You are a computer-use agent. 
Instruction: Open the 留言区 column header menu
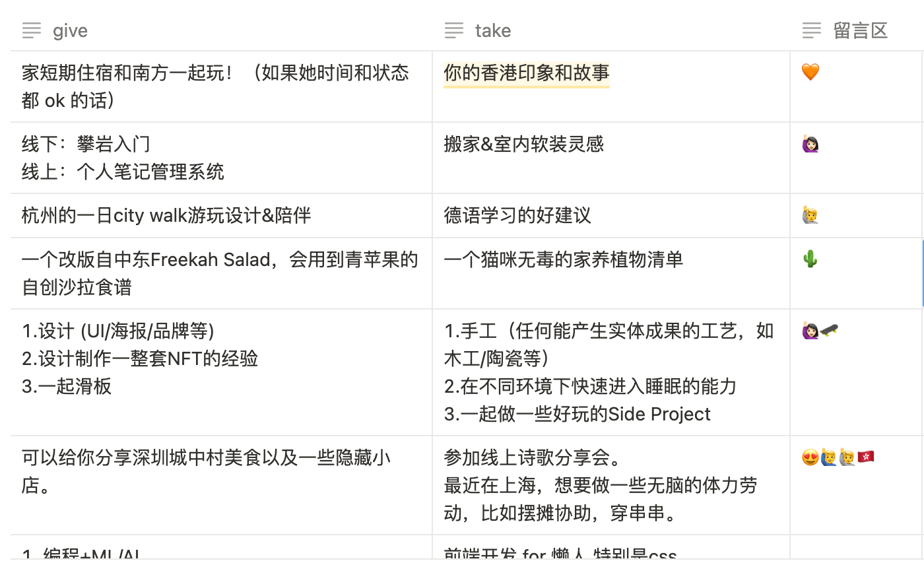click(856, 30)
